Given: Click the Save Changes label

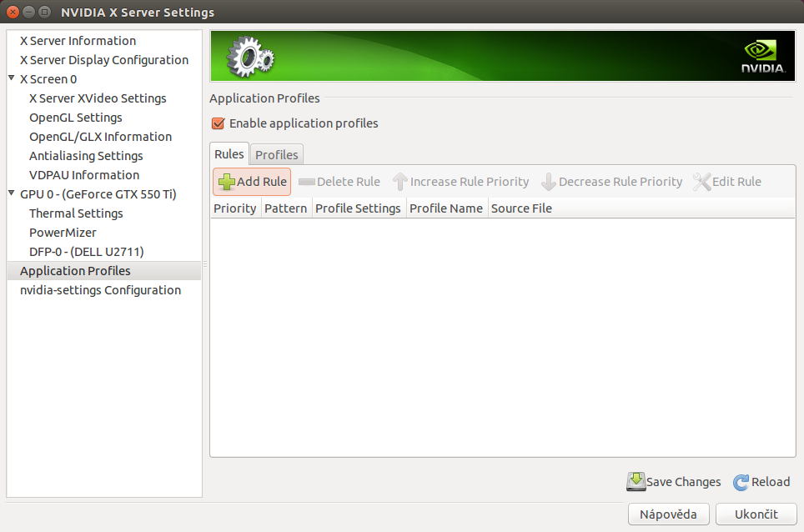Looking at the screenshot, I should pos(684,482).
